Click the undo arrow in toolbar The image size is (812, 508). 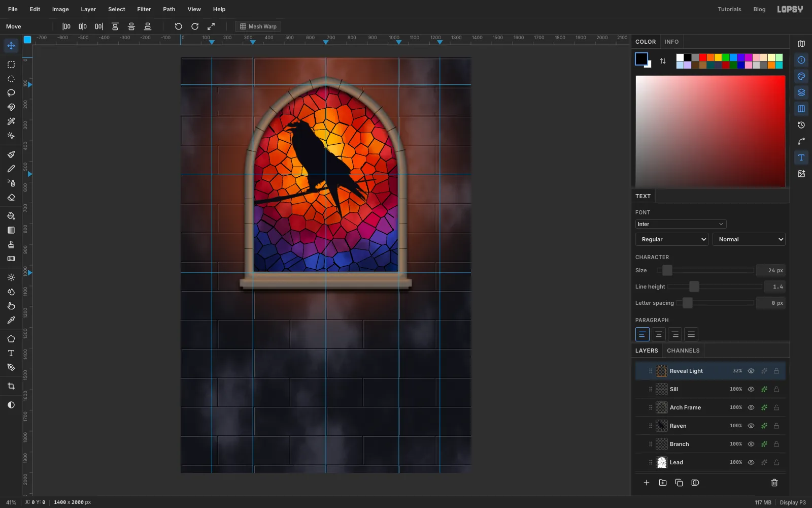(x=179, y=26)
